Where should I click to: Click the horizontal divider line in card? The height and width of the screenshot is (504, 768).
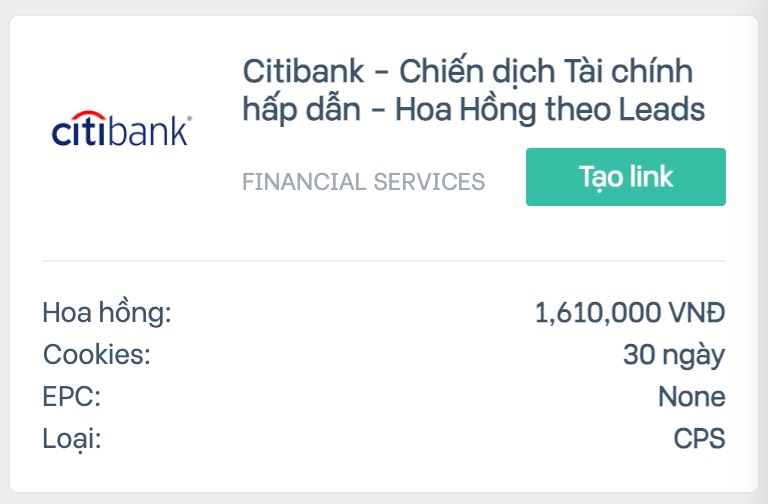[384, 261]
